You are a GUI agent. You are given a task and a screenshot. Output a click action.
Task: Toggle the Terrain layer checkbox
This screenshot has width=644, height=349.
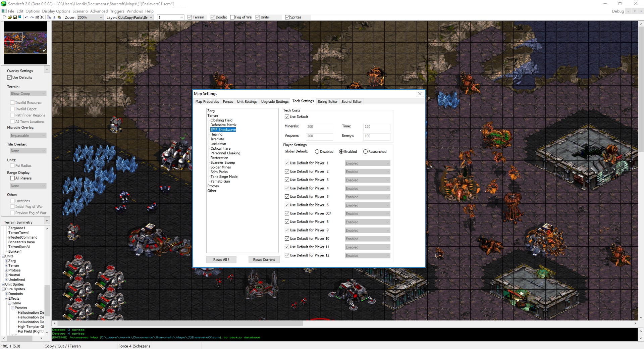click(190, 17)
